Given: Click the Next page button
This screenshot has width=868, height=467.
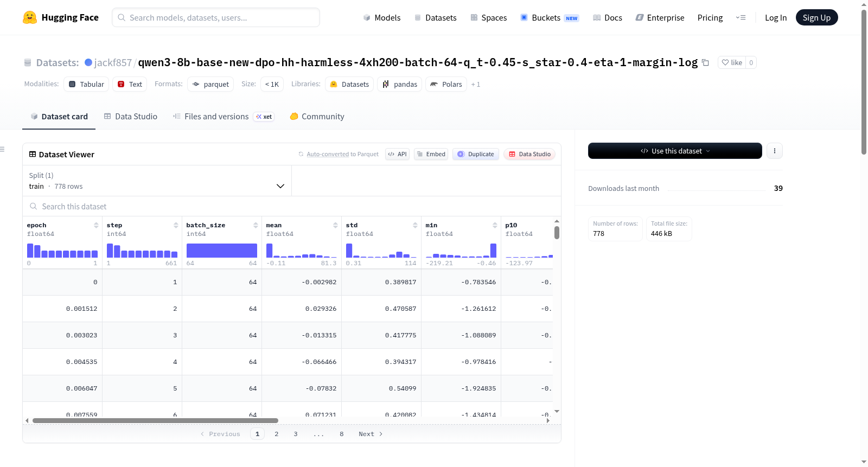Looking at the screenshot, I should tap(371, 434).
